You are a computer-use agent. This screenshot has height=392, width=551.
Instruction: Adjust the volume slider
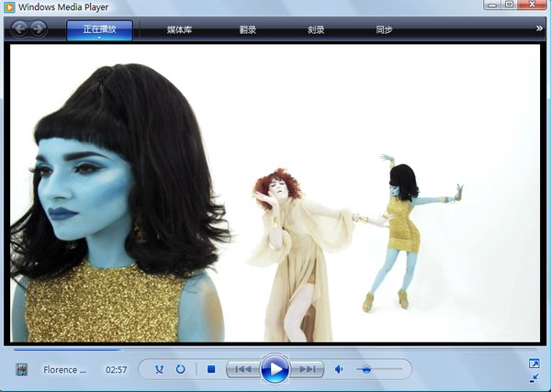(378, 369)
